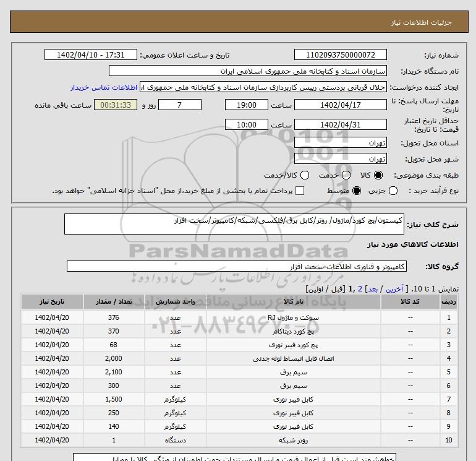Screen dimensions: 476x461
Task: Click quantity 2,100 in row 5
Action: [x=114, y=372]
